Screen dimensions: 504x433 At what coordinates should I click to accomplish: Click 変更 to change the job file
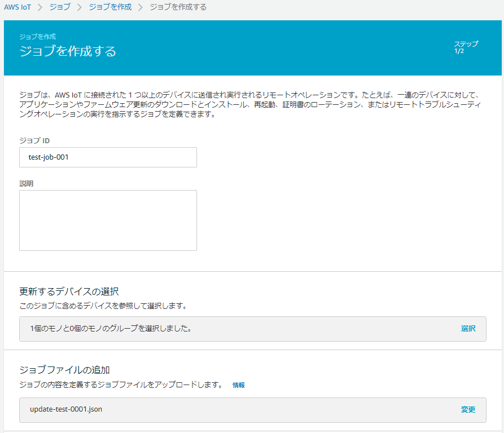pos(468,410)
